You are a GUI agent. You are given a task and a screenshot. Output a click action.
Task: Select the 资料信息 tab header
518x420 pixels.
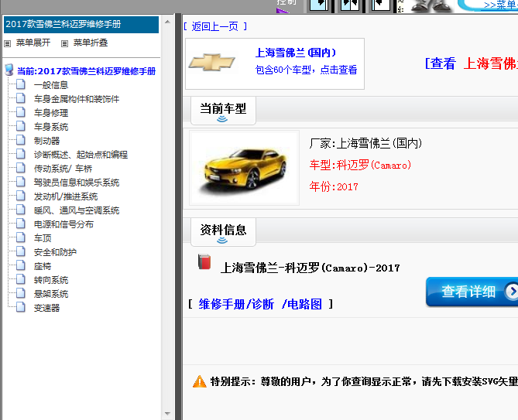point(223,231)
